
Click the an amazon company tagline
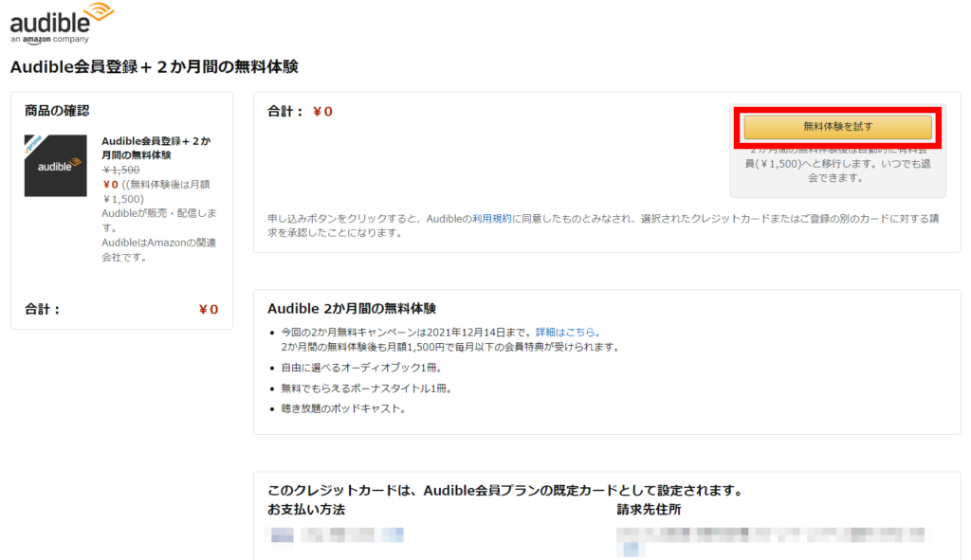(x=49, y=40)
